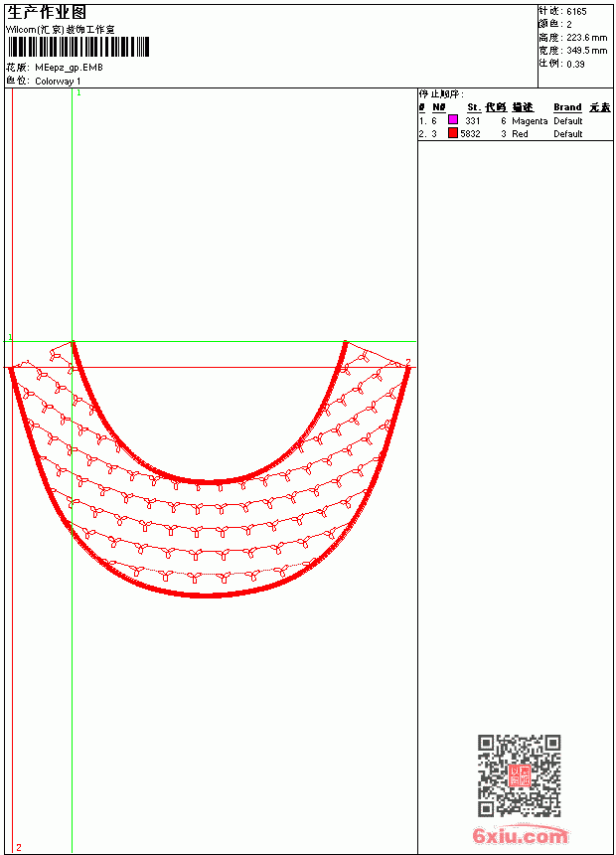Screen dimensions: 616x855
Task: Select the Red row with 5832 stitches
Action: (x=515, y=133)
